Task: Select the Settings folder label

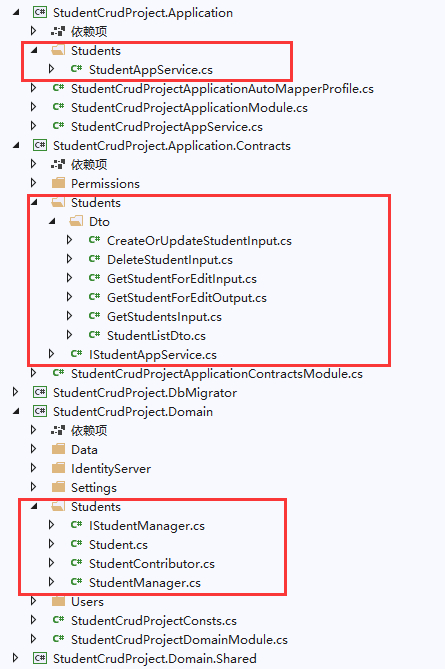Action: pyautogui.click(x=93, y=488)
